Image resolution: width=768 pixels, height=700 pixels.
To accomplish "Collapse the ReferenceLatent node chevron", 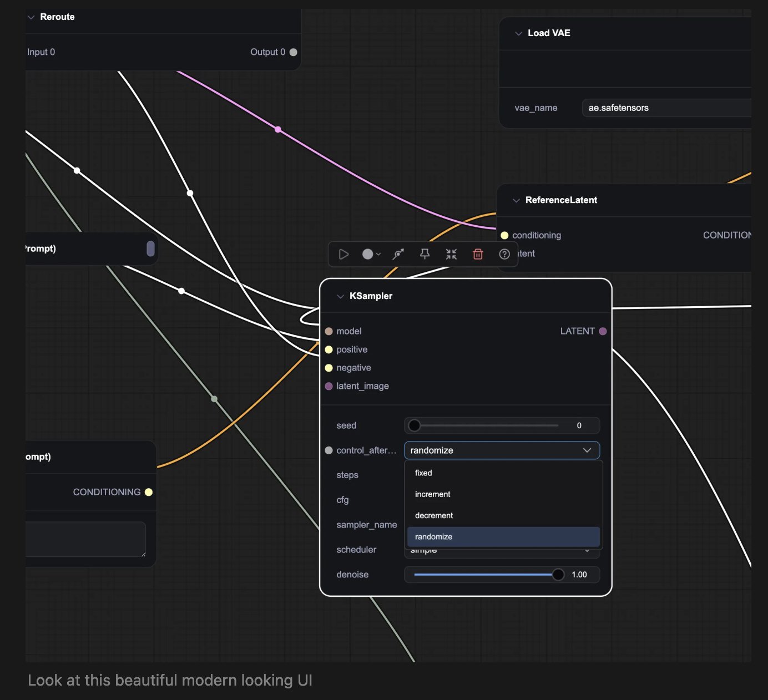I will (x=516, y=200).
